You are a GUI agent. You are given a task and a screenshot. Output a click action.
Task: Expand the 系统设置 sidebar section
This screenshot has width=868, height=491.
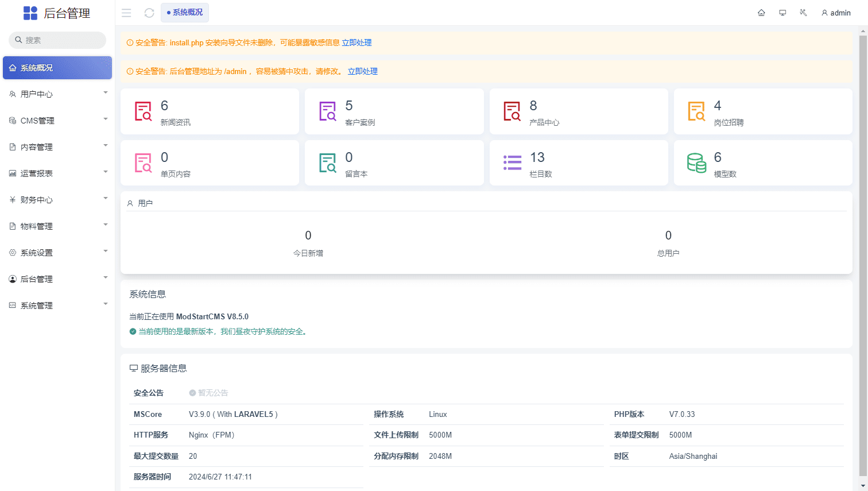click(x=57, y=252)
